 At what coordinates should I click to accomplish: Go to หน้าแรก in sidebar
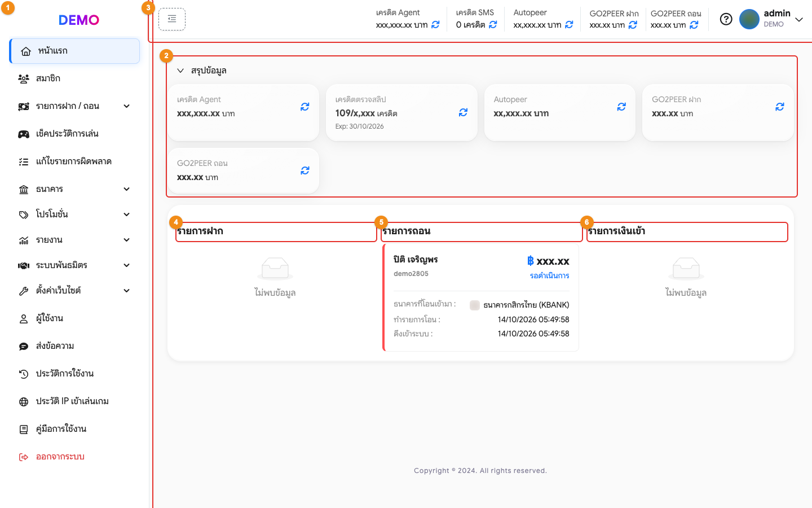click(74, 51)
